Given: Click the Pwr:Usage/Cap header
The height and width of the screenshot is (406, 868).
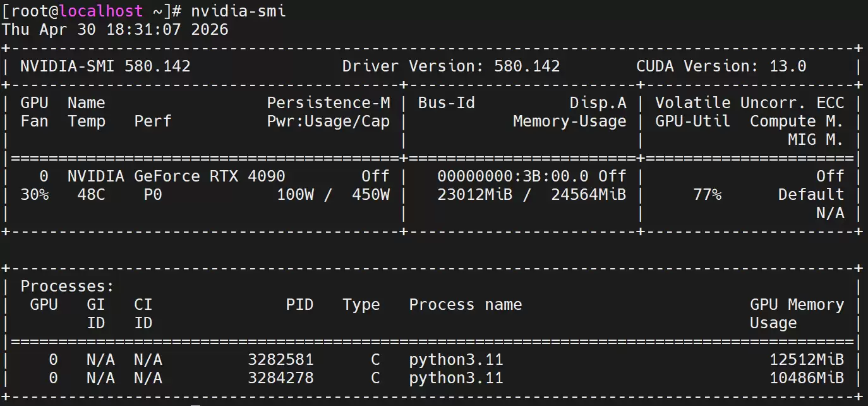Looking at the screenshot, I should click(x=329, y=121).
